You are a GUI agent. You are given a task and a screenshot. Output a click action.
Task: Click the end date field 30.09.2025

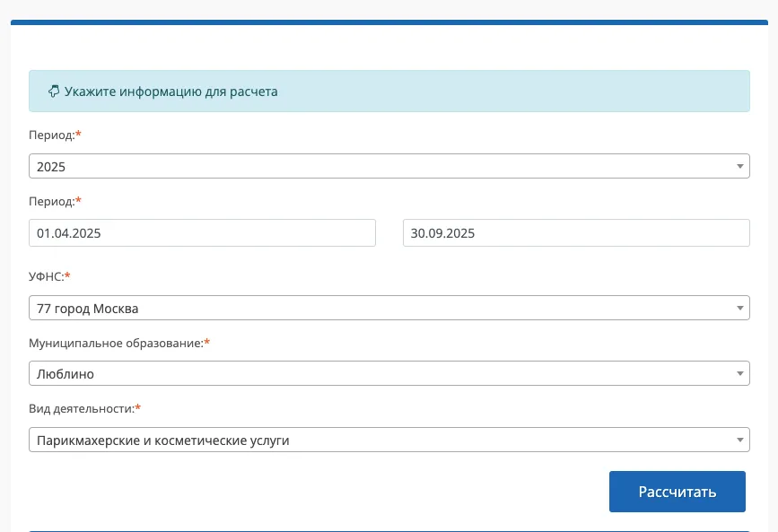(x=575, y=233)
